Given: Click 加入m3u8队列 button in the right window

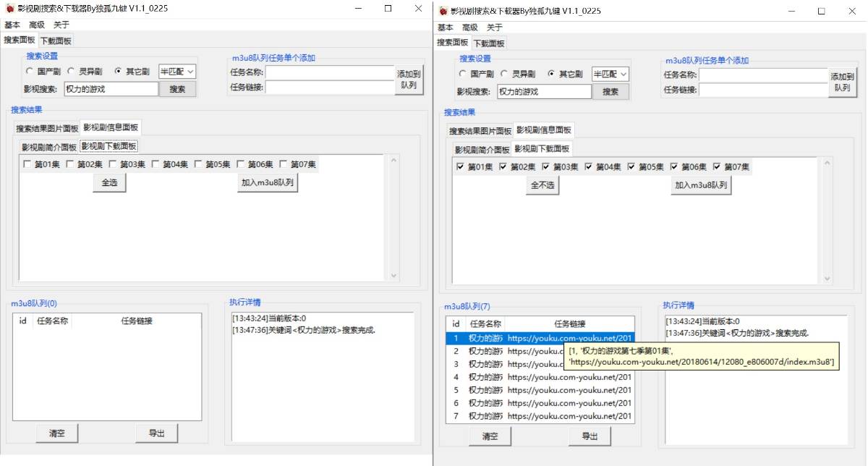Looking at the screenshot, I should click(701, 186).
